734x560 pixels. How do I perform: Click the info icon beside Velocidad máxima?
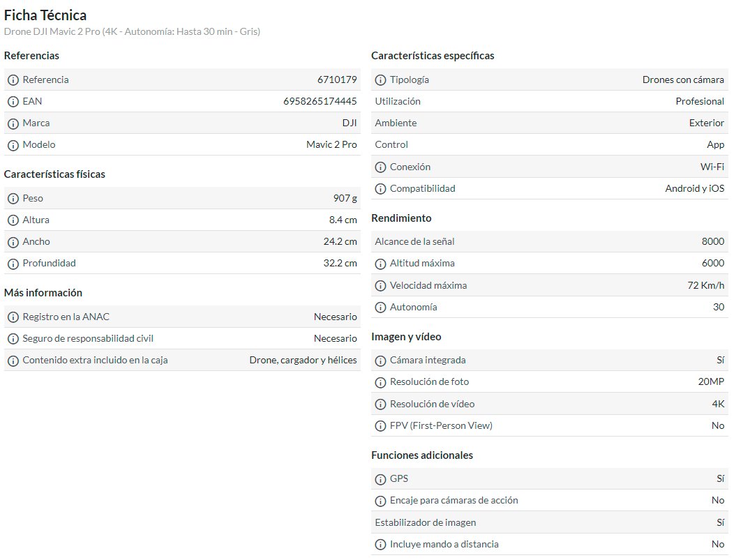tap(380, 285)
